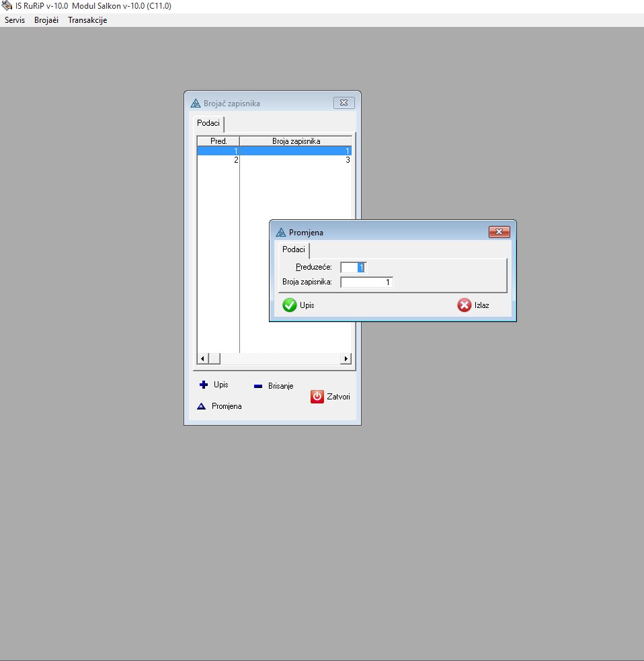Screen dimensions: 644x661
Task: Click the Promjena dialog title logo icon
Action: point(281,233)
